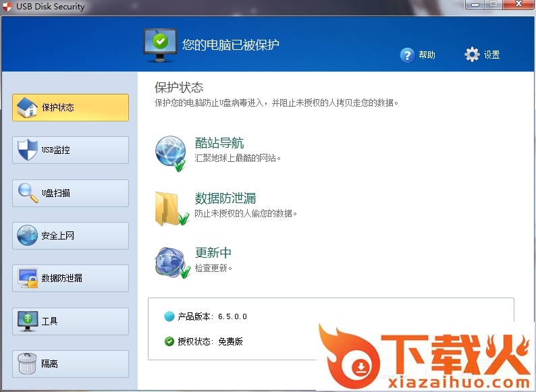Switch to the U盘扫描 sidebar tab

pos(70,193)
